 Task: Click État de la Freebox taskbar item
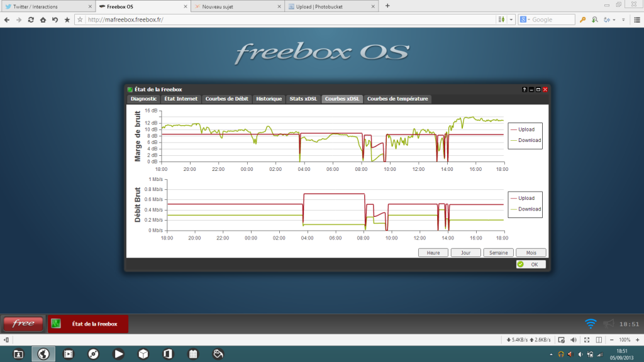[x=88, y=324]
